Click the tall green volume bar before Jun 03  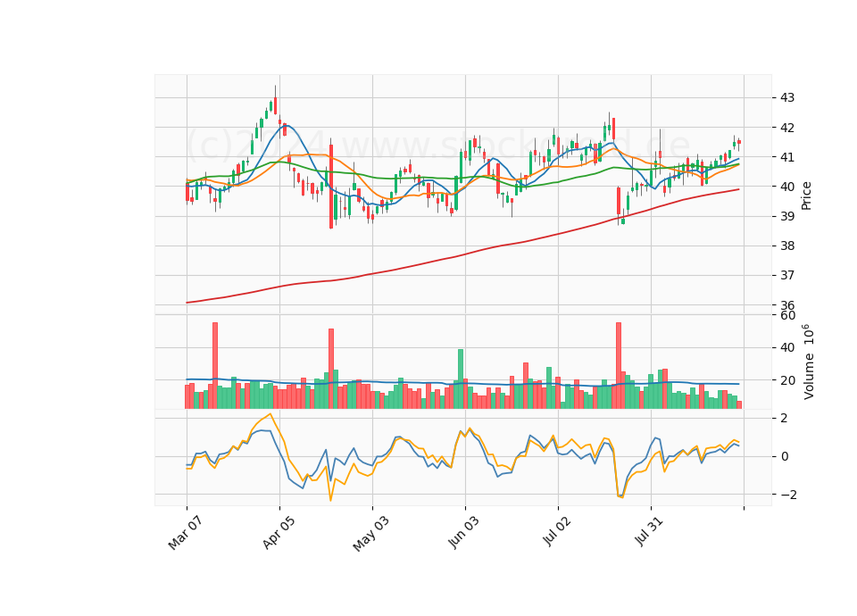pyautogui.click(x=461, y=379)
